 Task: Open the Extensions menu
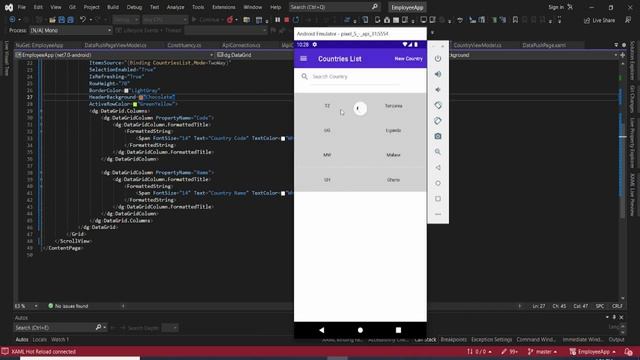[x=224, y=7]
